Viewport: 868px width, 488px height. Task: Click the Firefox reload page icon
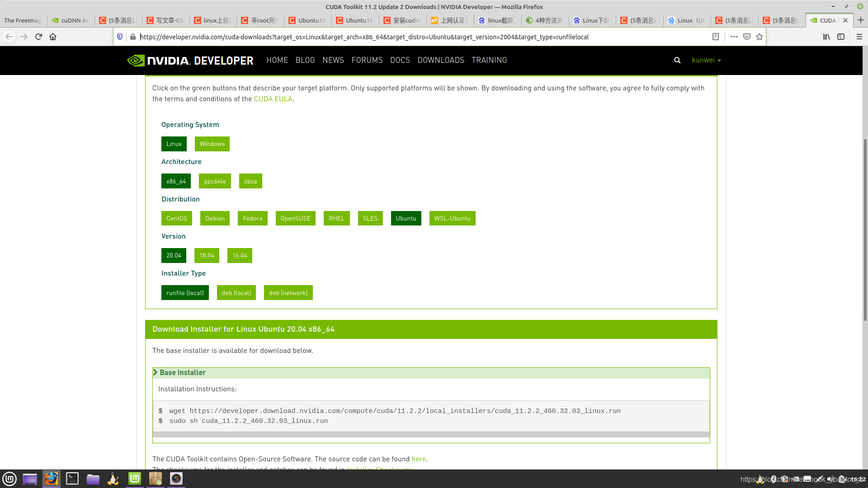pos(38,37)
